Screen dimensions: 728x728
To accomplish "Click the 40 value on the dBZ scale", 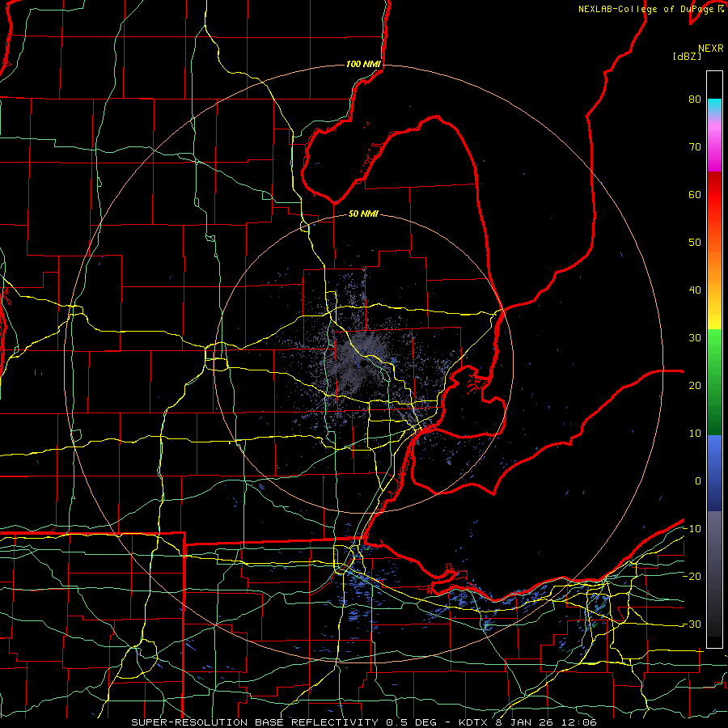I will [x=695, y=290].
